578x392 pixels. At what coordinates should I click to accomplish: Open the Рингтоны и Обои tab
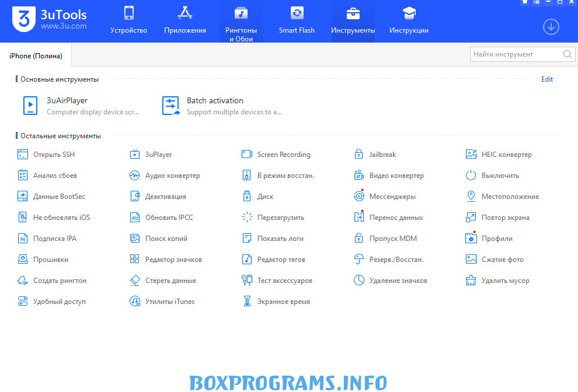(241, 22)
